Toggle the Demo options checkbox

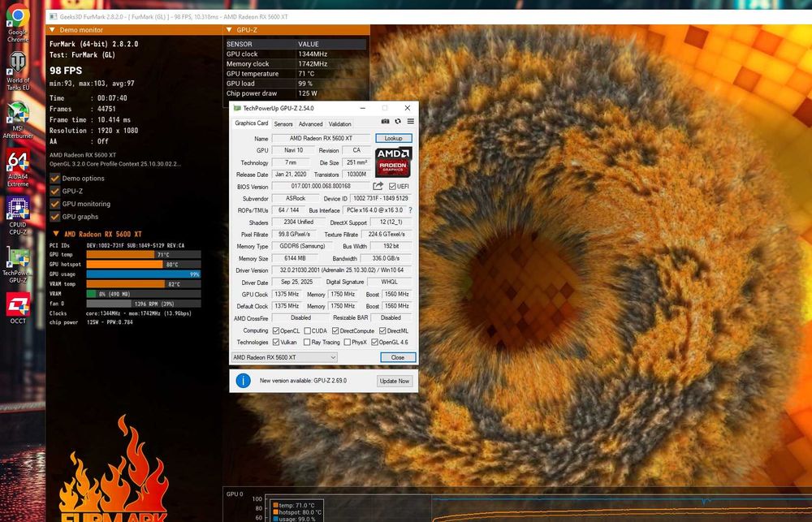(x=54, y=178)
